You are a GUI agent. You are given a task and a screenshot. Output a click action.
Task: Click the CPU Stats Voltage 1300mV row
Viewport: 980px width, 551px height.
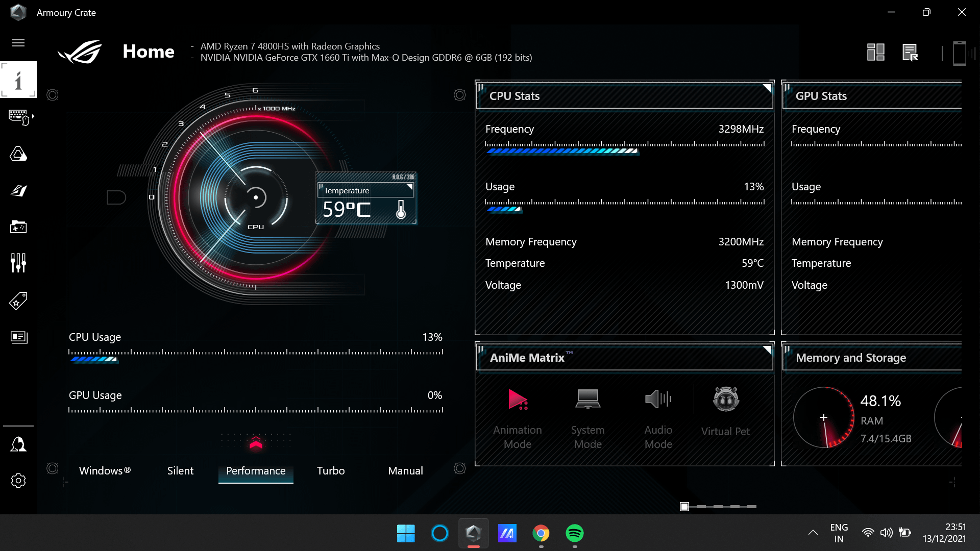click(624, 285)
